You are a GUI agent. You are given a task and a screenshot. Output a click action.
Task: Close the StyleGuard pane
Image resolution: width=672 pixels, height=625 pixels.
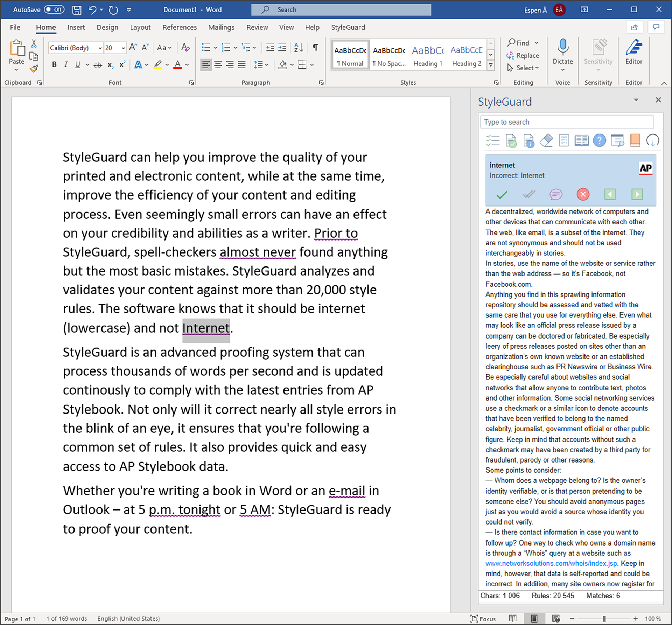658,100
